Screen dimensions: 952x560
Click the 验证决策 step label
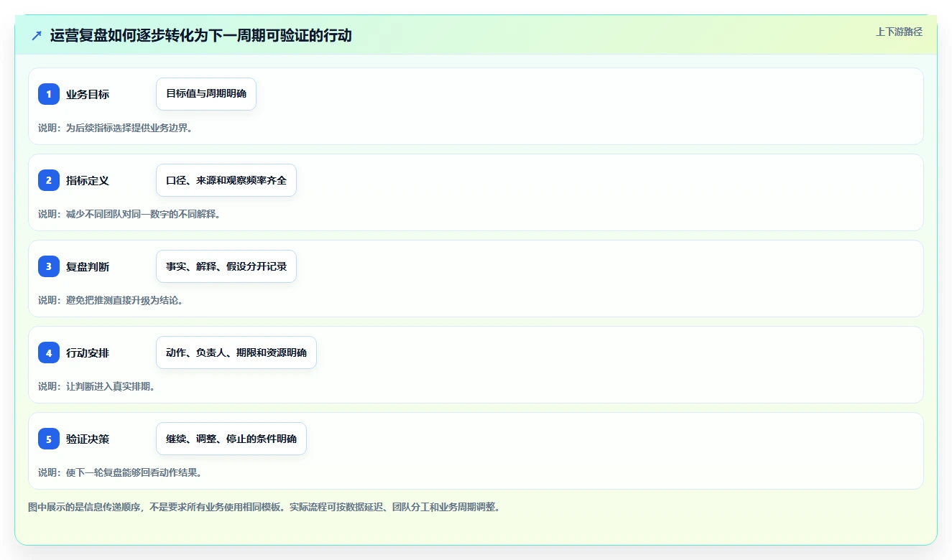coord(88,439)
